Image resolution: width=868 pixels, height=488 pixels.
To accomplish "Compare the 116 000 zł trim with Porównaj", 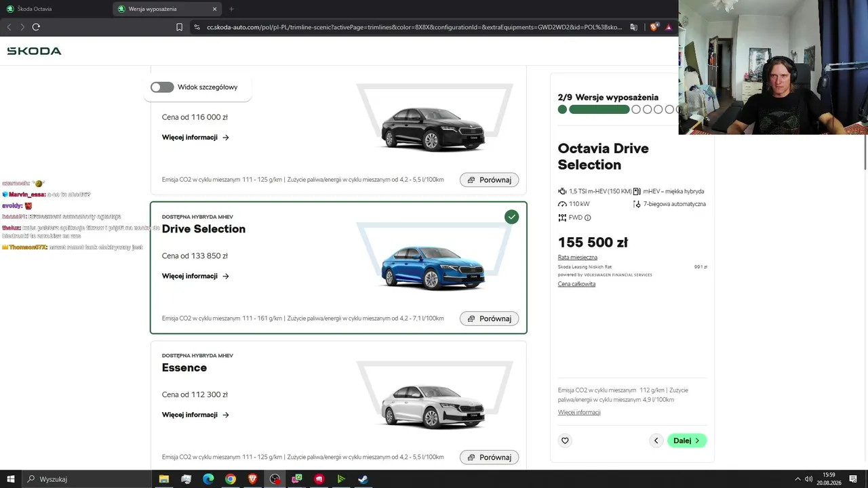I will [x=490, y=180].
